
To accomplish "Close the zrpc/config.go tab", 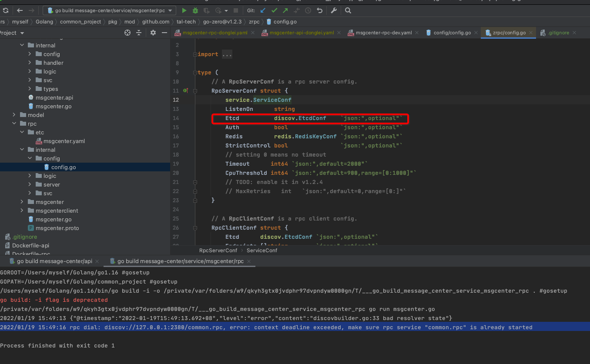I will 531,33.
